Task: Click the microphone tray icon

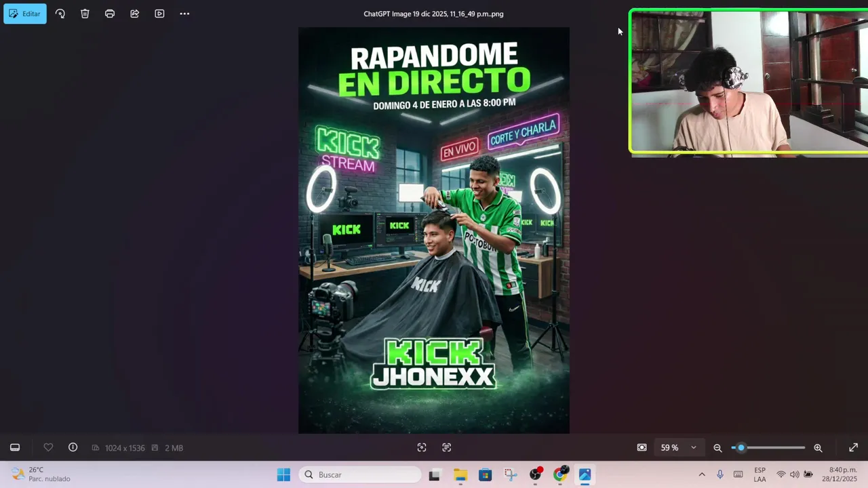Action: click(x=720, y=474)
